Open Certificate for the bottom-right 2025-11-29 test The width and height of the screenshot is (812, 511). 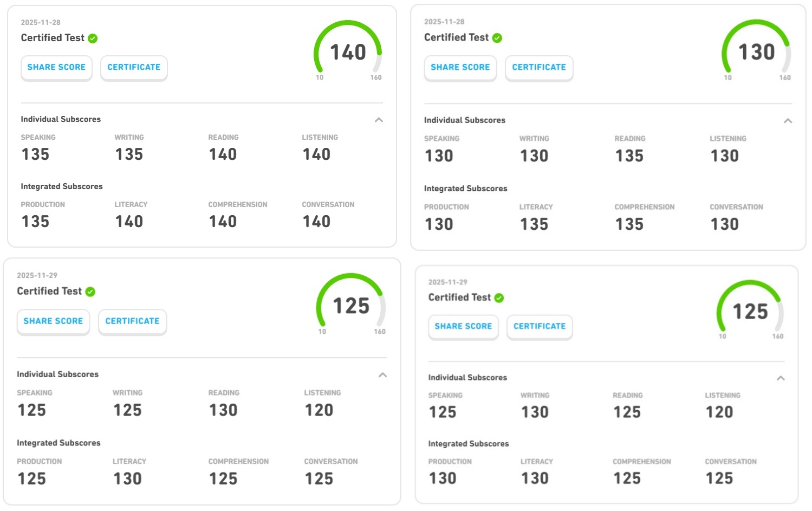tap(539, 326)
